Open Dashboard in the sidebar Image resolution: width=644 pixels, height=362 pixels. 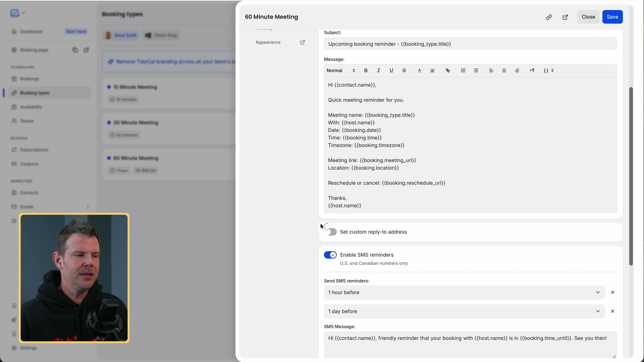point(31,32)
